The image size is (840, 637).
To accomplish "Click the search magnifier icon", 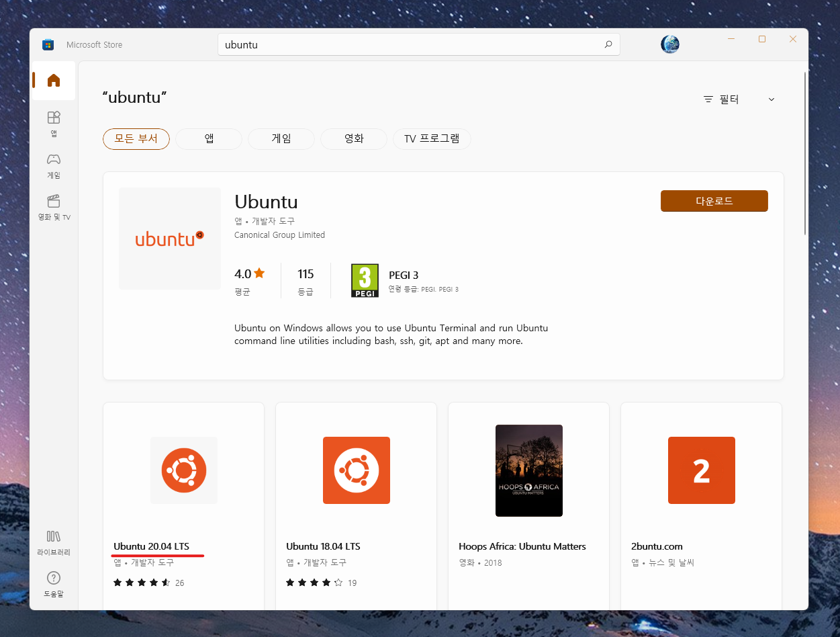I will click(608, 44).
